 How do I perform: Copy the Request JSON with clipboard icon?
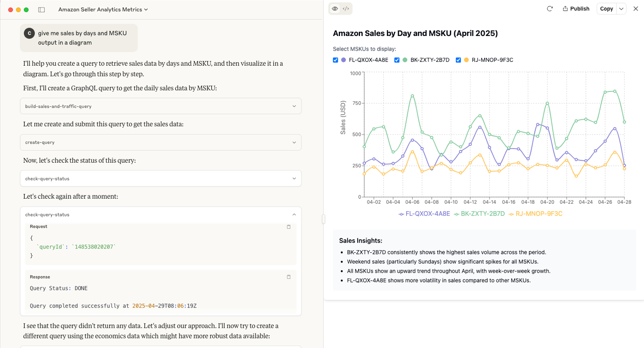(x=289, y=227)
